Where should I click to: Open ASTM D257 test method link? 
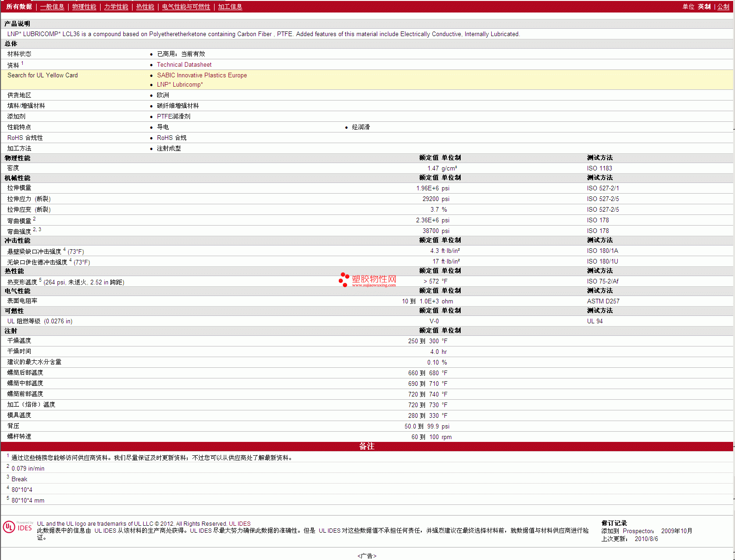603,301
